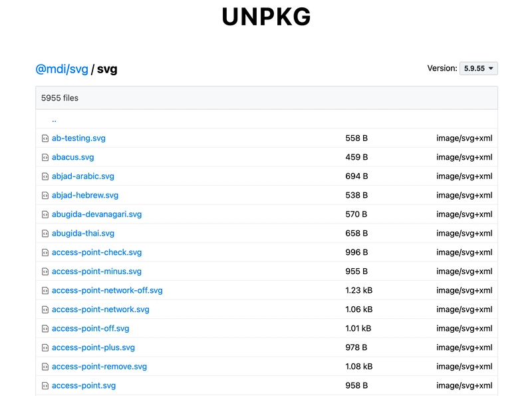The image size is (532, 396).
Task: Click the '1.23 kB' size value
Action: pos(359,290)
